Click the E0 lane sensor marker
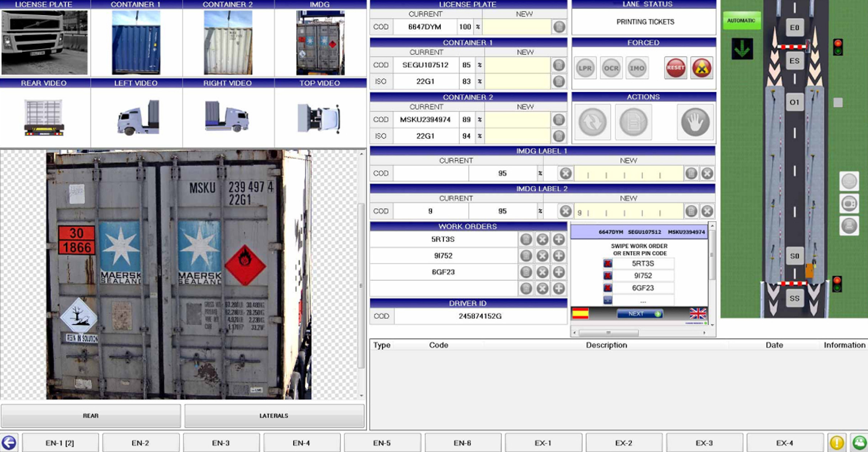Viewport: 868px width, 452px height. coord(794,28)
